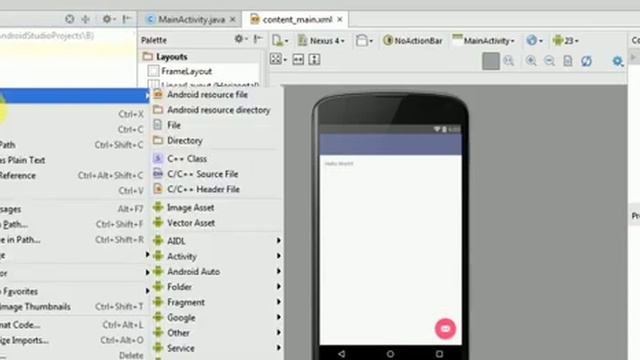Expand AIDL submenu arrow

(x=279, y=241)
